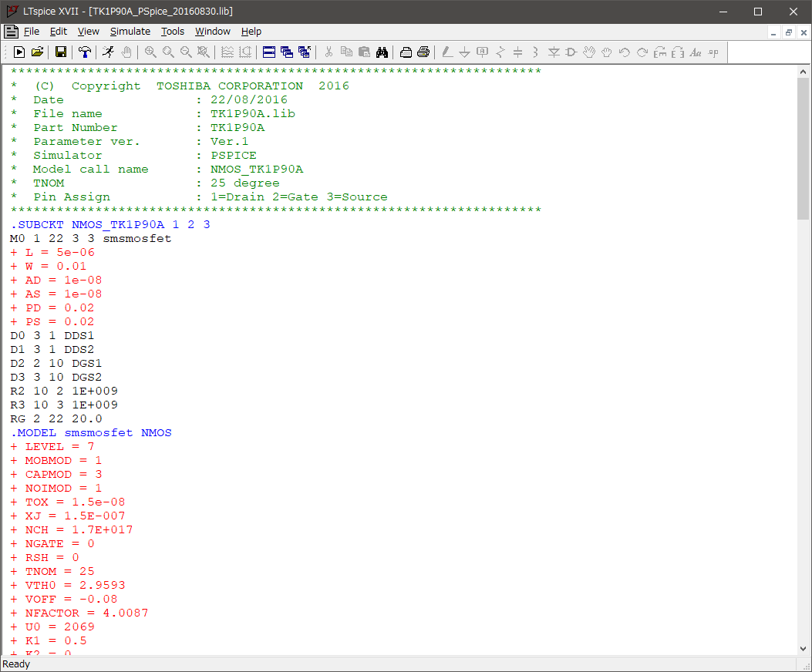The image size is (812, 672).
Task: Click the Print printer icon
Action: tap(423, 52)
